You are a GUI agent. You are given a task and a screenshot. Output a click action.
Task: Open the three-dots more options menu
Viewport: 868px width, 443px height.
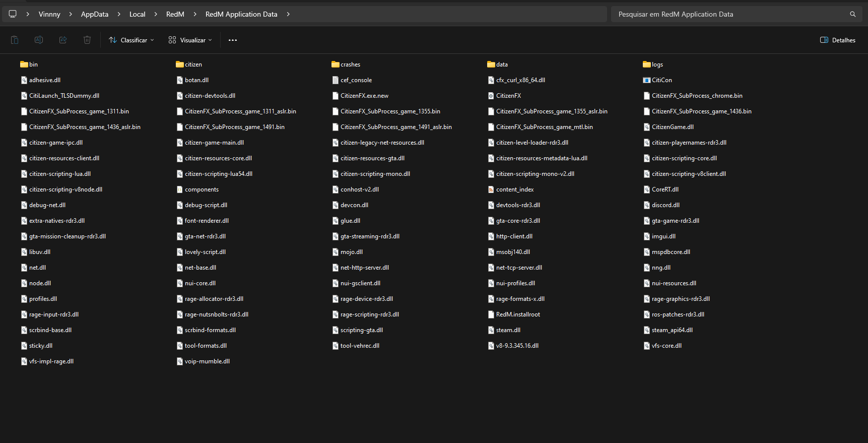(233, 40)
